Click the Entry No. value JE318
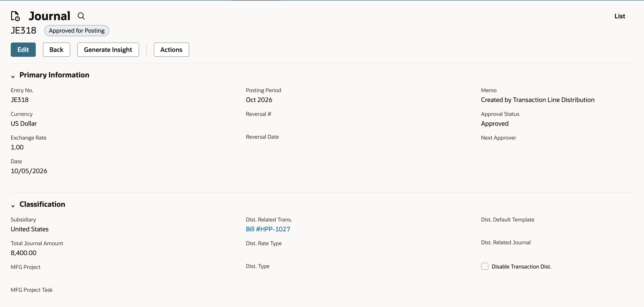Screen dimensions: 644x307 pyautogui.click(x=19, y=100)
